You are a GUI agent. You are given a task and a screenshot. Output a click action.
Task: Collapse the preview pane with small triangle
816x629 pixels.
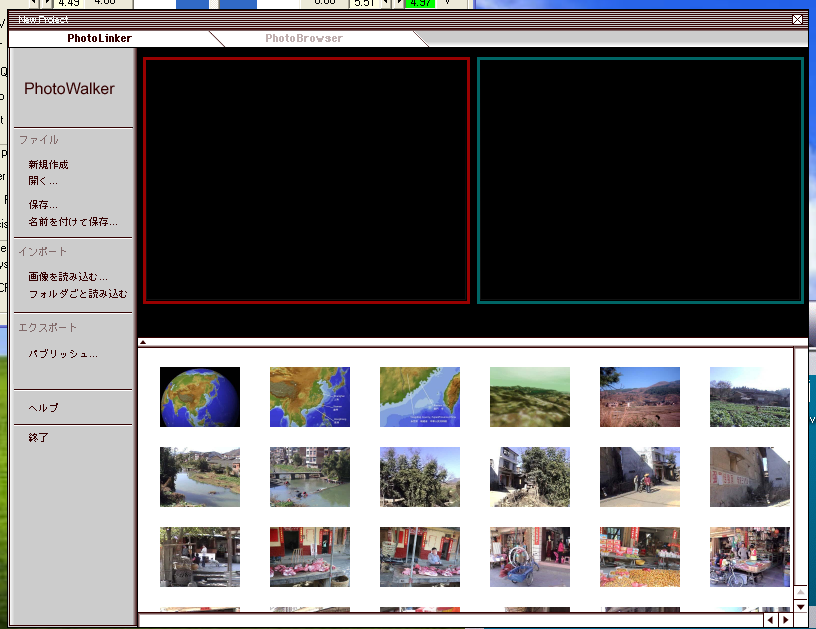(x=142, y=343)
